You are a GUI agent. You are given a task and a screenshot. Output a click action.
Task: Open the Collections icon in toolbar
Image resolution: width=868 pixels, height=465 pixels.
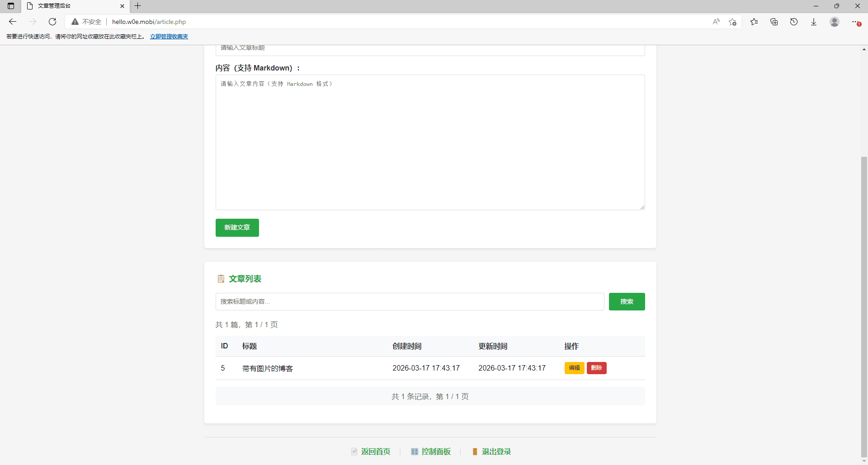(x=774, y=22)
